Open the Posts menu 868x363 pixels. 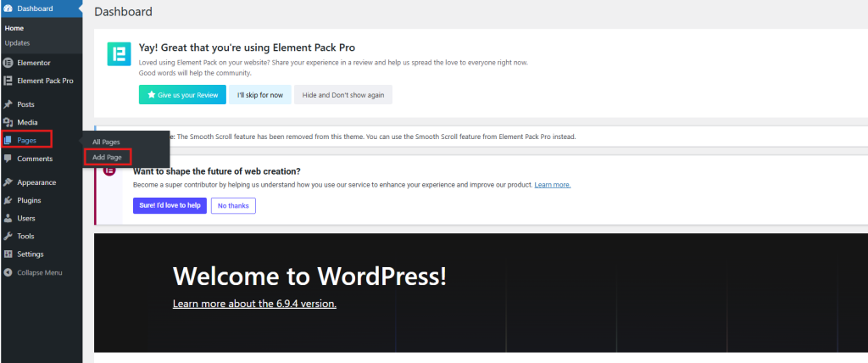coord(41,104)
